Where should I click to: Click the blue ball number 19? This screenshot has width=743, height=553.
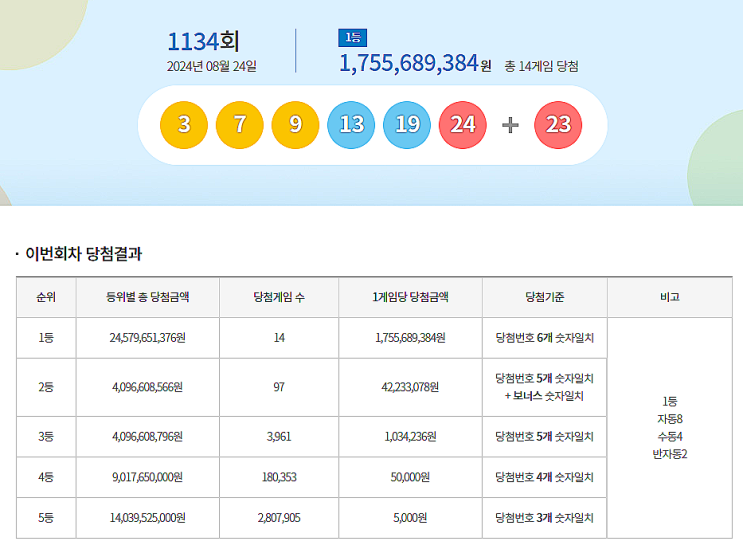click(x=407, y=125)
